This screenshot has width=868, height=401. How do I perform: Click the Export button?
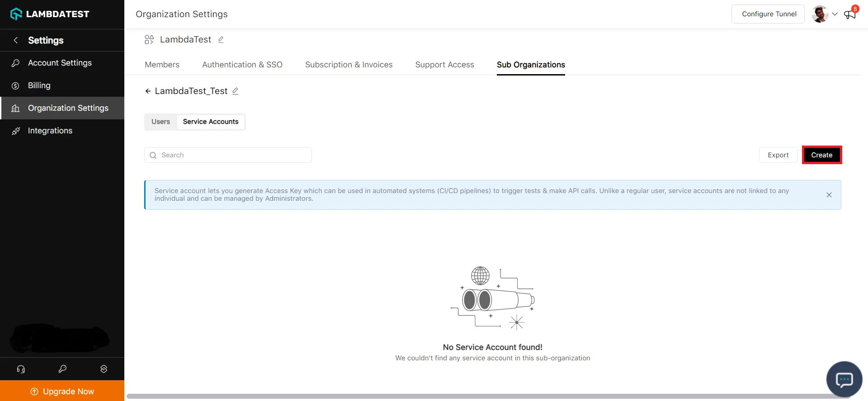[x=778, y=155]
